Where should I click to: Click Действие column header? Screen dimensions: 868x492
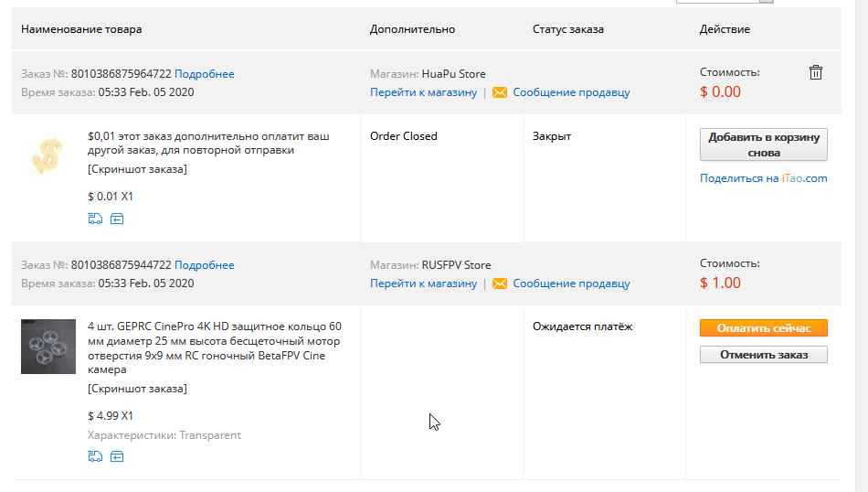pyautogui.click(x=725, y=29)
